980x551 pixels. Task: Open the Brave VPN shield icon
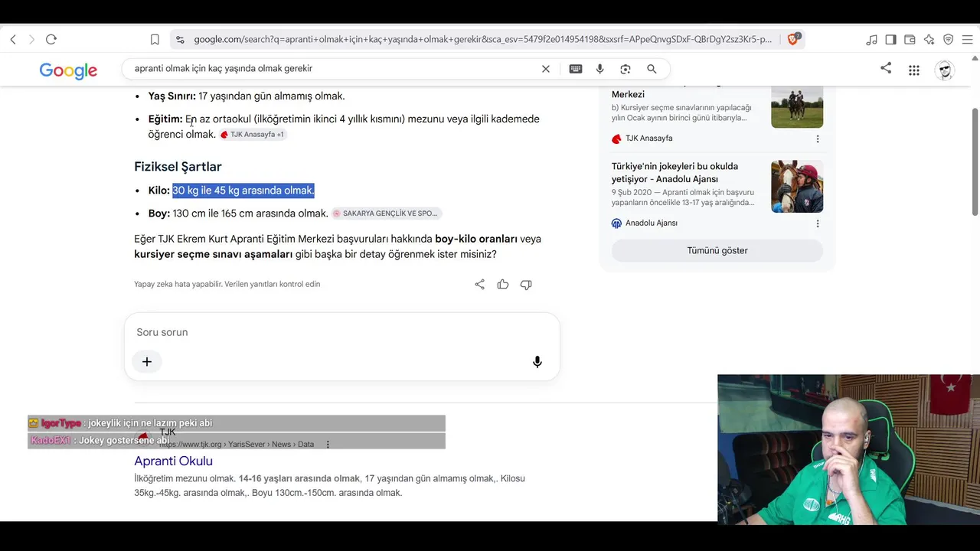point(948,39)
